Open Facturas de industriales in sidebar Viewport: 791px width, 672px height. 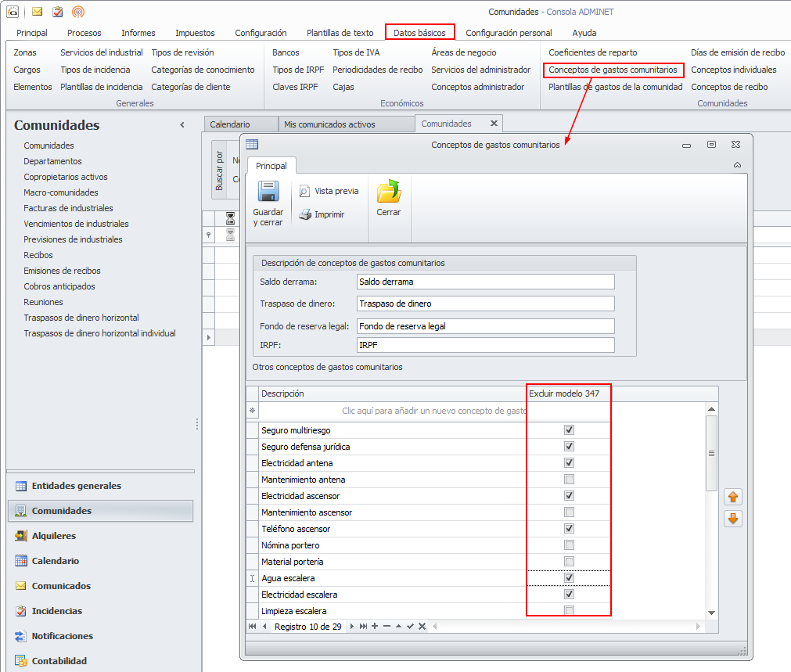pyautogui.click(x=68, y=208)
